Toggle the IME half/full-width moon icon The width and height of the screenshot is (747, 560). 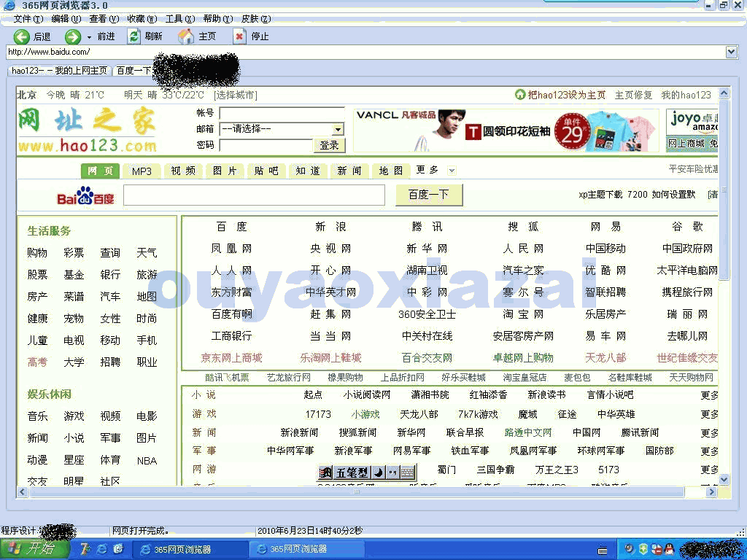pos(379,472)
